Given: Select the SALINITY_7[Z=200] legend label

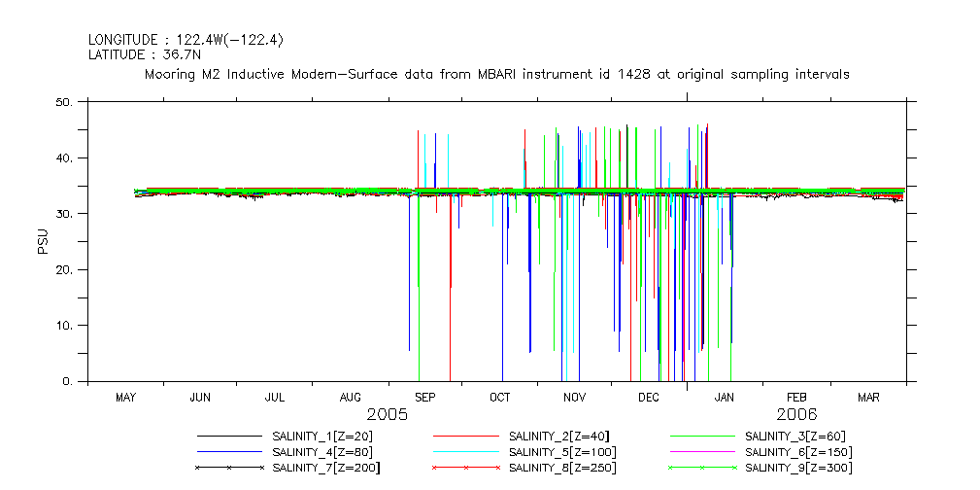Looking at the screenshot, I should 325,468.
